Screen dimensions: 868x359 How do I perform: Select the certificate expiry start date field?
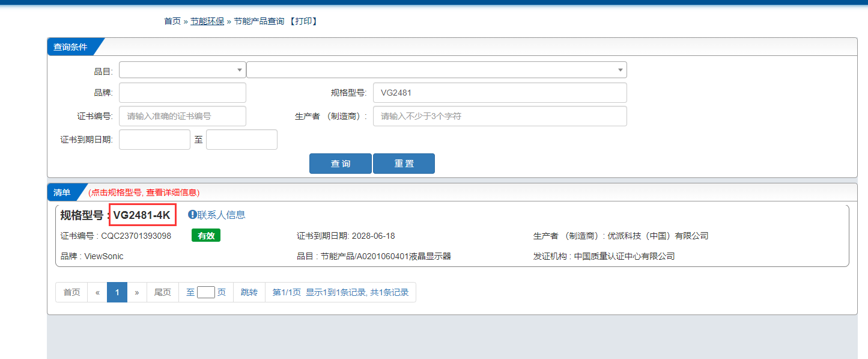[154, 140]
